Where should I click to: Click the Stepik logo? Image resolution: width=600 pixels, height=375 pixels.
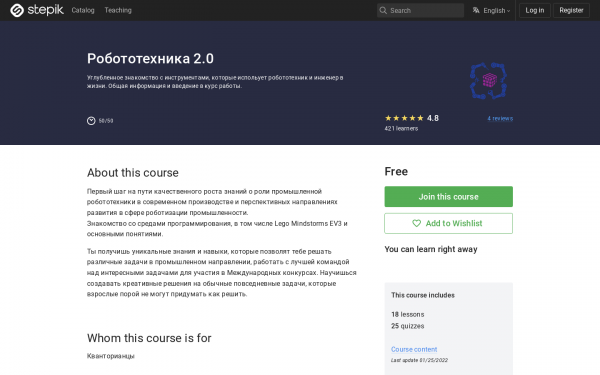[x=37, y=10]
